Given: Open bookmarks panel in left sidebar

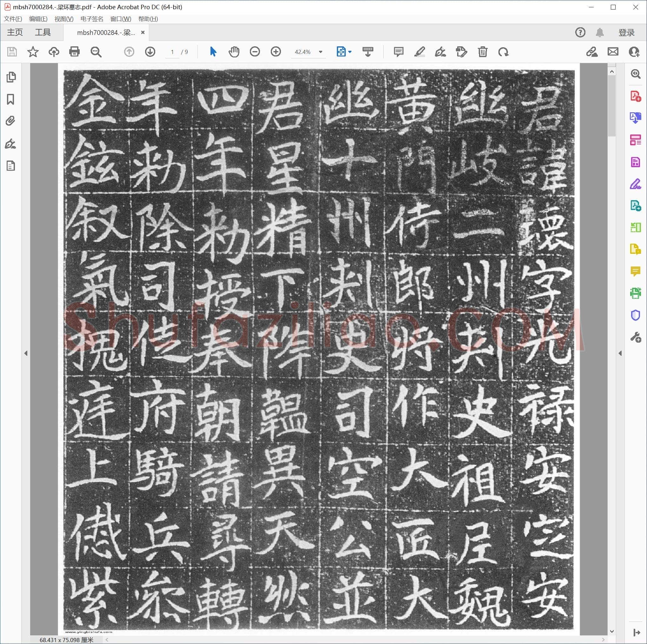Looking at the screenshot, I should click(11, 99).
